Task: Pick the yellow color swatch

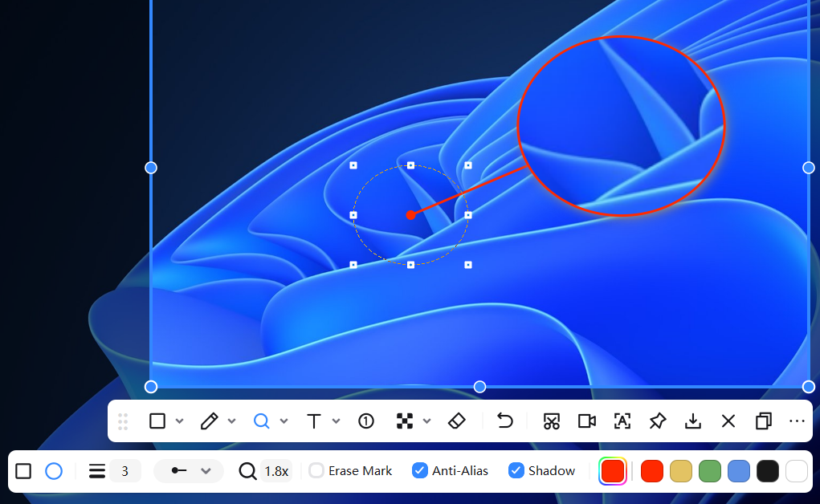Action: (681, 471)
